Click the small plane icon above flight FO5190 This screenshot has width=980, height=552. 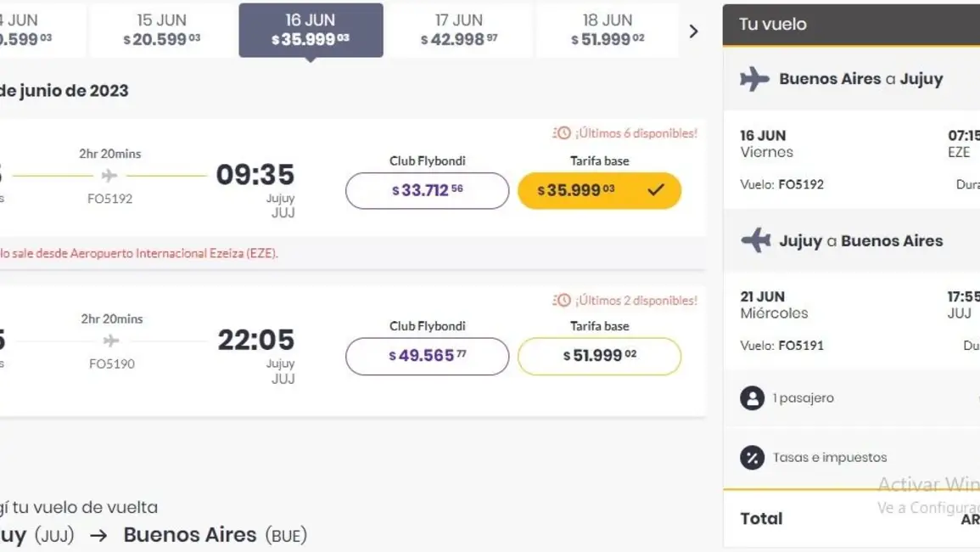[x=111, y=341]
